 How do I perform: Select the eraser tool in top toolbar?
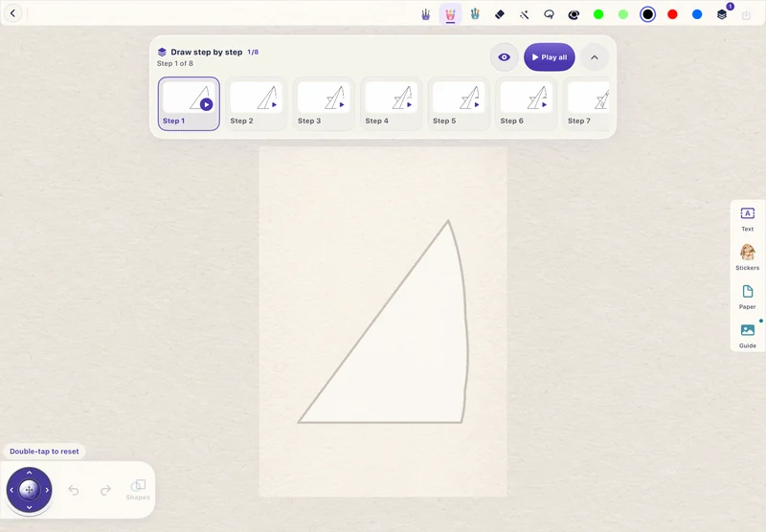click(499, 14)
